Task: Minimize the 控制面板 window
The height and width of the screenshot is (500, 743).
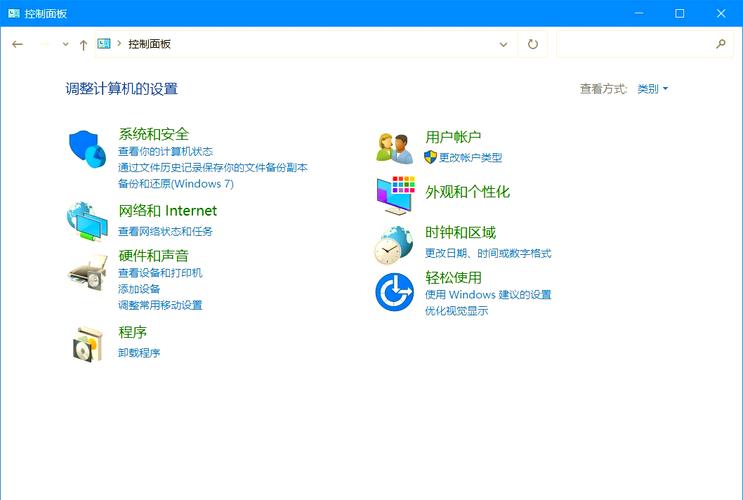Action: point(639,13)
